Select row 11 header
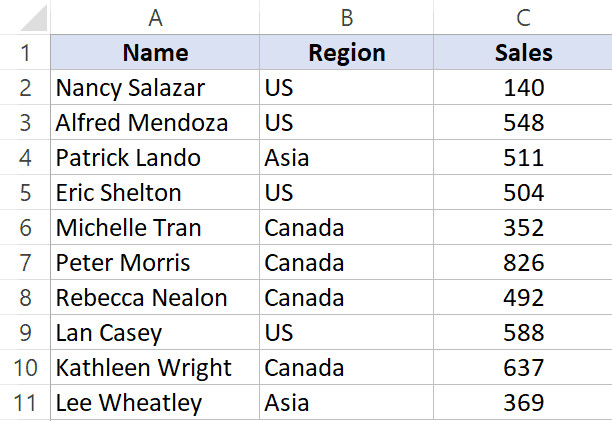 25,403
